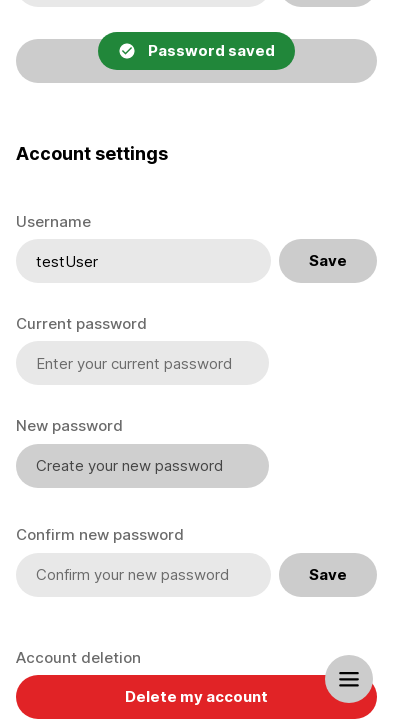Save the new password next to confirm field
The width and height of the screenshot is (393, 727).
(x=328, y=575)
